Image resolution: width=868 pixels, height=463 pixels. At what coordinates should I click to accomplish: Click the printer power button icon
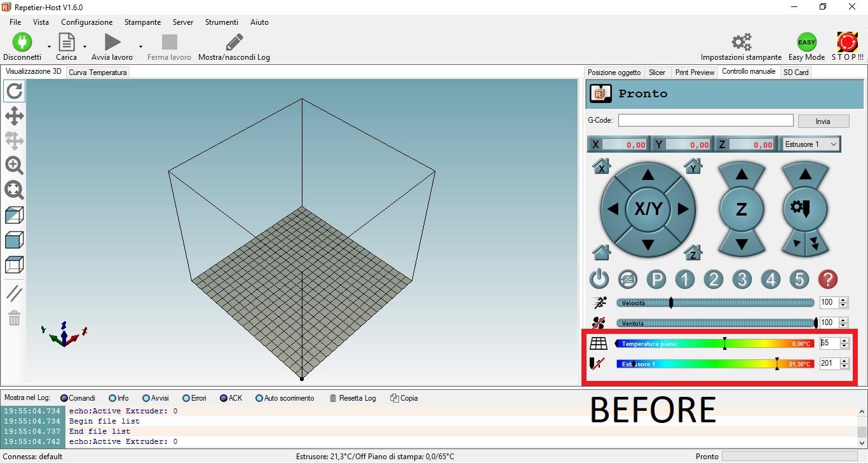(x=599, y=279)
